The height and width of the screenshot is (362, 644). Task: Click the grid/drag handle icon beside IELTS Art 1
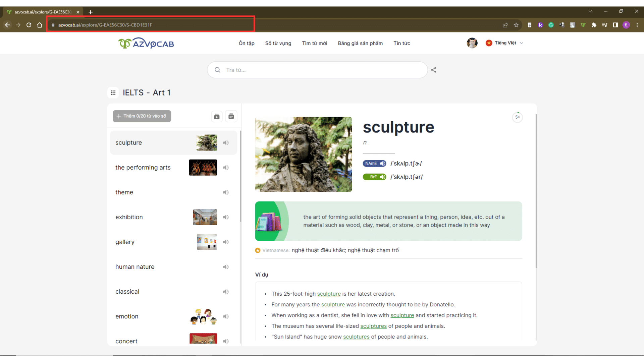[113, 93]
